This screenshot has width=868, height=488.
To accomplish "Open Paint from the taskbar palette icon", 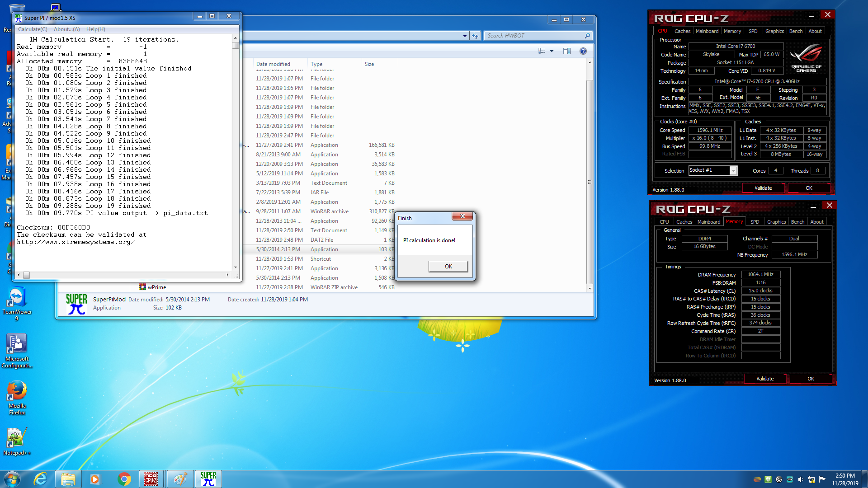I will click(179, 479).
